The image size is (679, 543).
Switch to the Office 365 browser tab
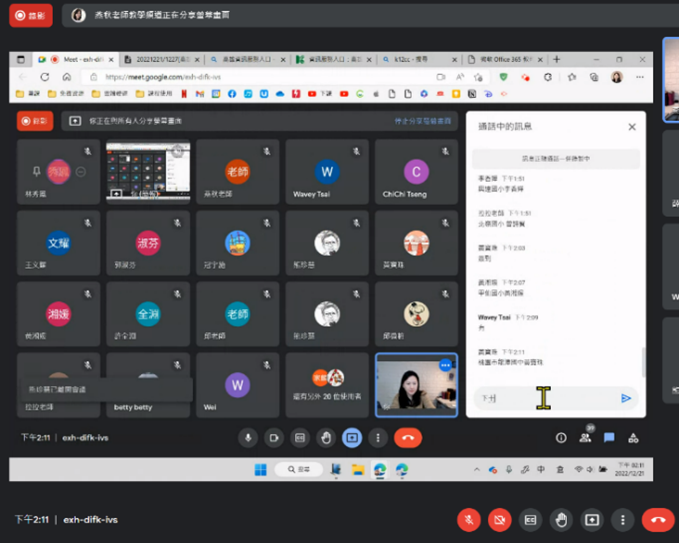point(505,59)
